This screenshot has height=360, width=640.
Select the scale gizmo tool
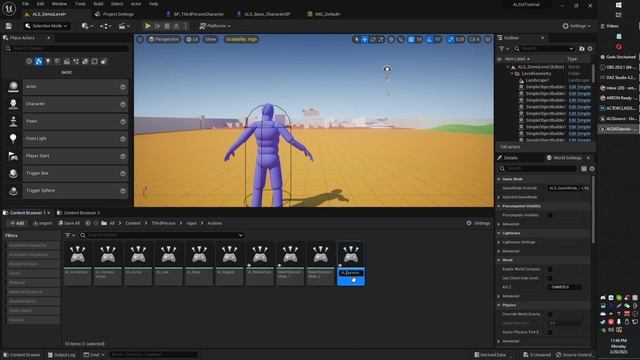[x=381, y=40]
